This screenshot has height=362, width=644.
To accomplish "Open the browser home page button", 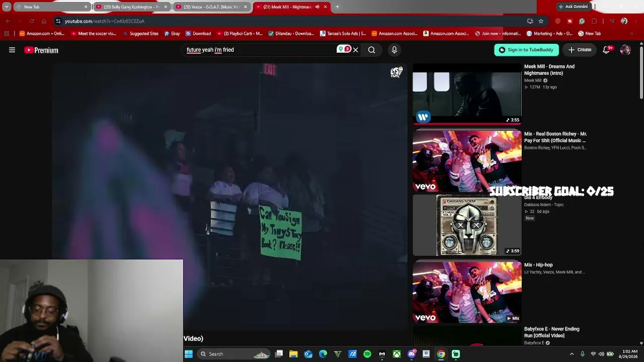I will click(x=44, y=21).
